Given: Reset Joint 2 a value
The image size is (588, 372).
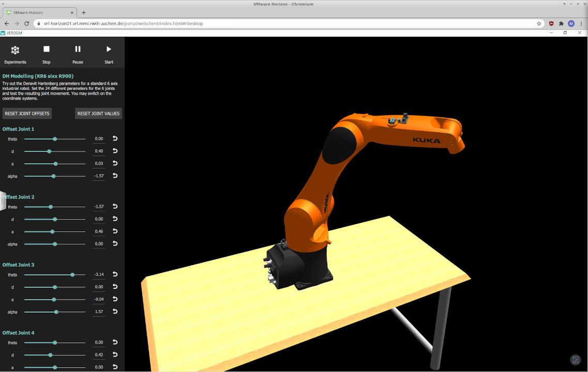Looking at the screenshot, I should click(115, 231).
